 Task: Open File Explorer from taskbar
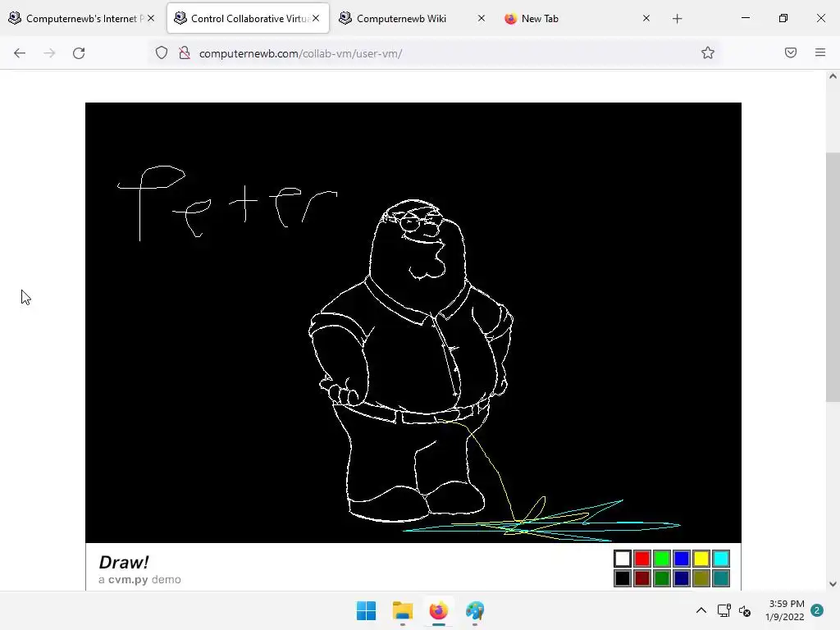(x=402, y=610)
